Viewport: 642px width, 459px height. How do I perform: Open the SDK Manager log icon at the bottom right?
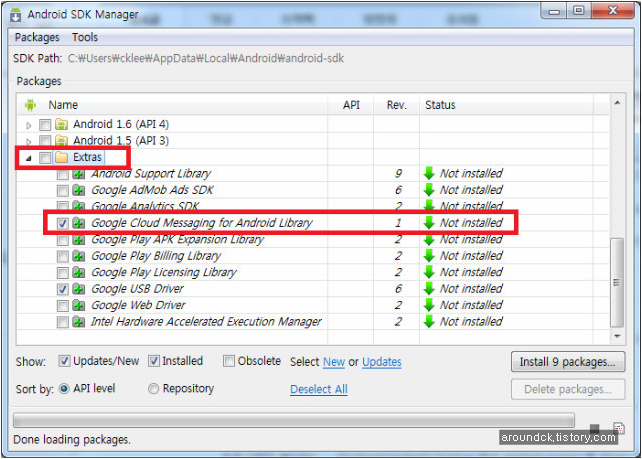point(619,427)
